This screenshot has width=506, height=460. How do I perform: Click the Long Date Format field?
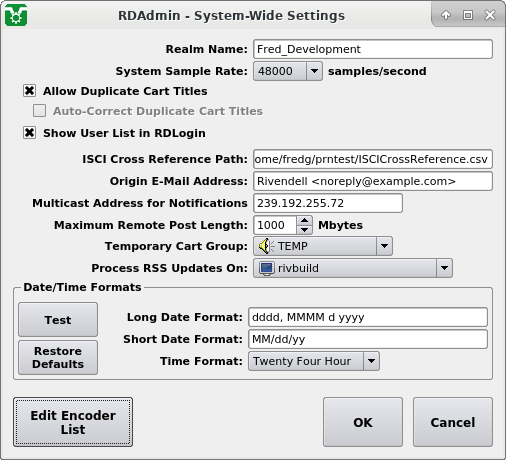[368, 317]
